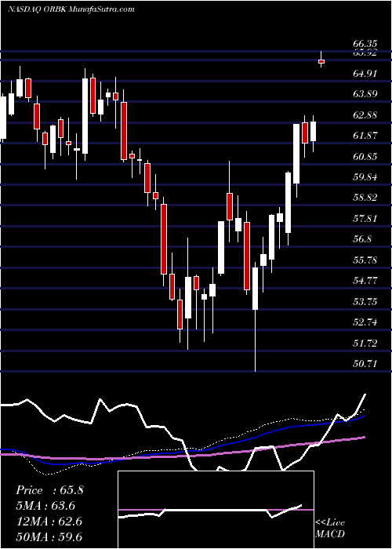Select the 64.91 price axis label
This screenshot has height=549, width=392.
coord(365,74)
